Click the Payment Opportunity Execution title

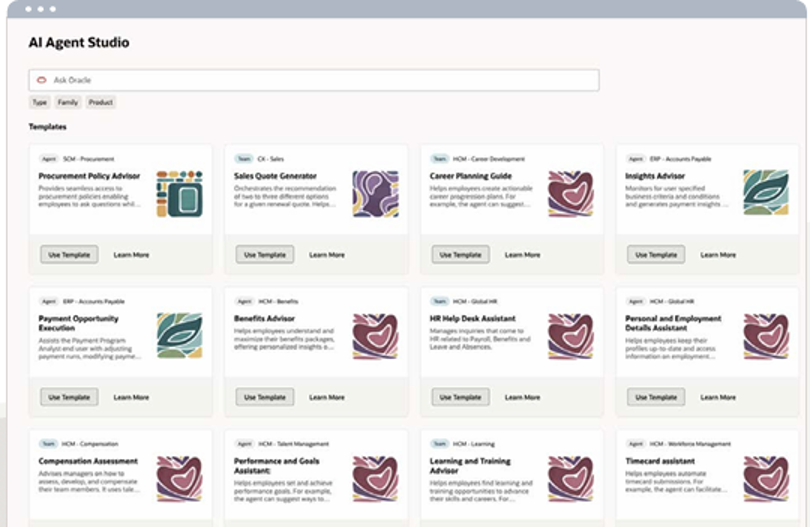tap(79, 323)
